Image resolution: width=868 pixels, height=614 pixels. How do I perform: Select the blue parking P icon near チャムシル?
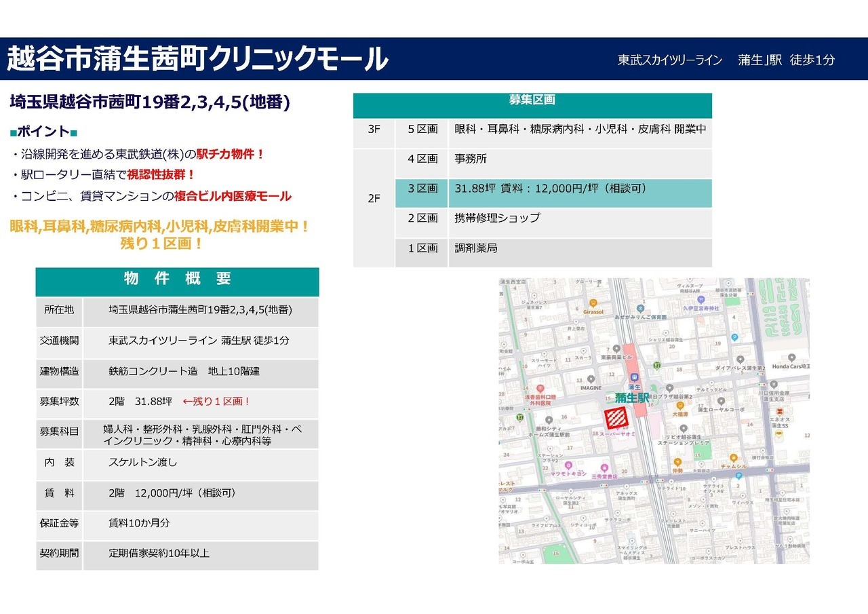pyautogui.click(x=738, y=476)
